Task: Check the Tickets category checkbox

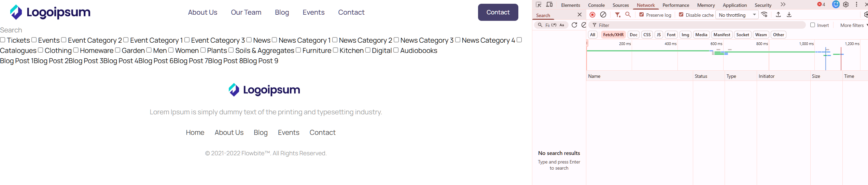Action: [x=3, y=40]
